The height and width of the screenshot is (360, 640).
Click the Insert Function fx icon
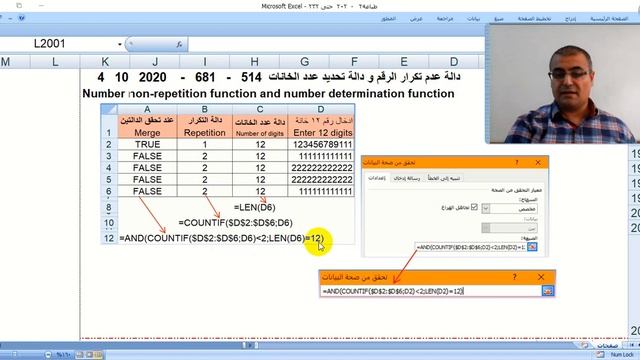[x=179, y=44]
